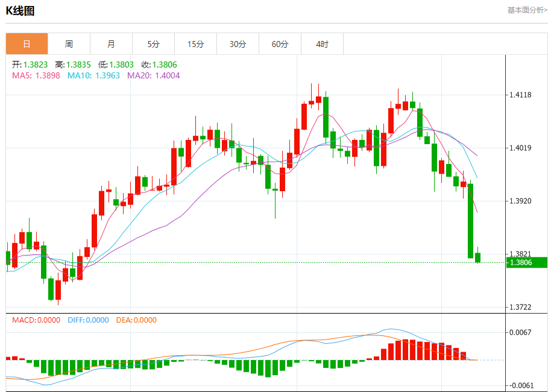551x392 pixels.
Task: Click the MA10 indicator label
Action: tap(93, 75)
